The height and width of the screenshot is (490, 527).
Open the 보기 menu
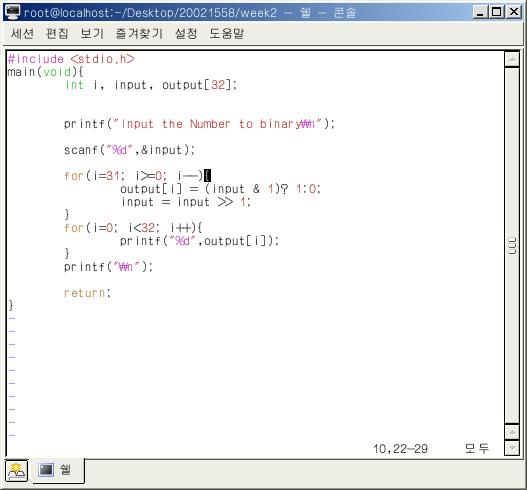pyautogui.click(x=92, y=33)
